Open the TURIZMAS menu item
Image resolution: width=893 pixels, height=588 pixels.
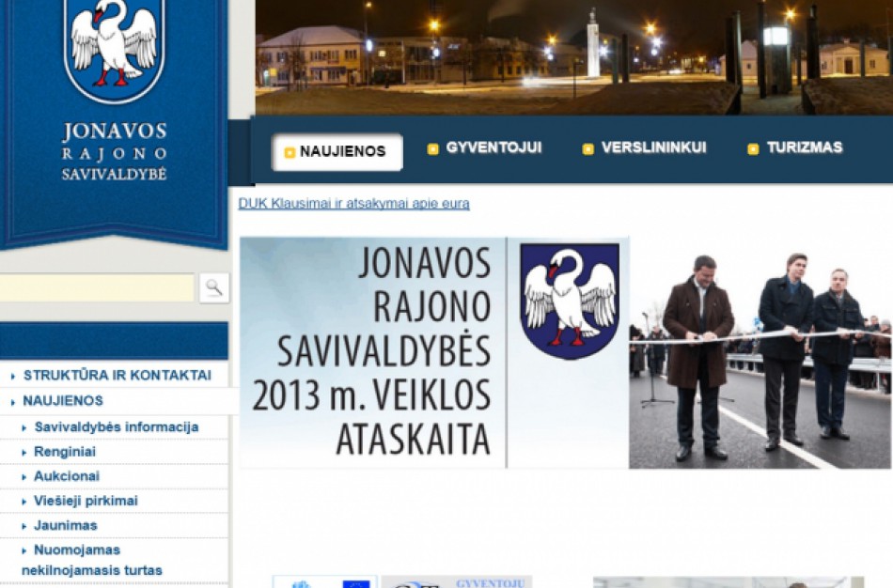(x=805, y=147)
